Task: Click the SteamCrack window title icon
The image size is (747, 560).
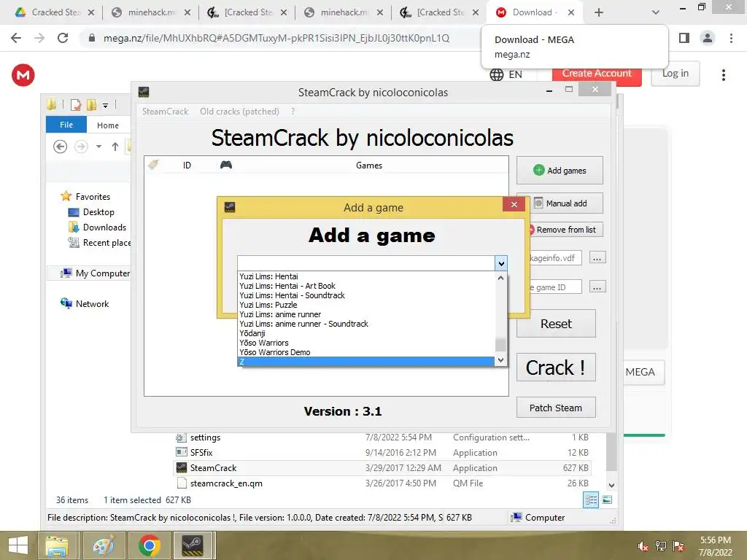Action: pyautogui.click(x=144, y=92)
